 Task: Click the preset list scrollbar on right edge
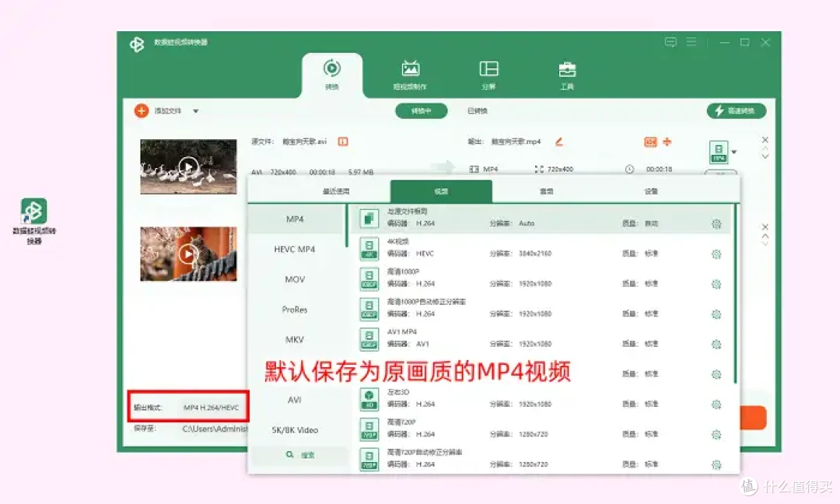click(x=735, y=293)
